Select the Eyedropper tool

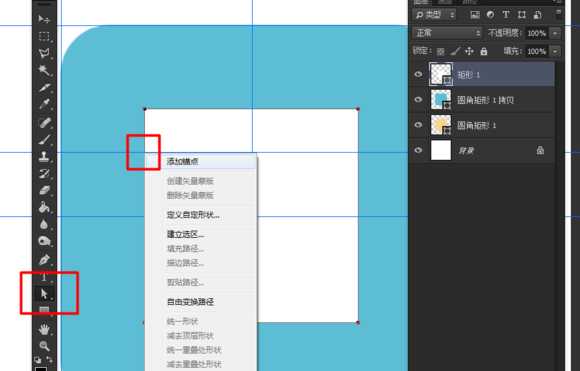44,104
